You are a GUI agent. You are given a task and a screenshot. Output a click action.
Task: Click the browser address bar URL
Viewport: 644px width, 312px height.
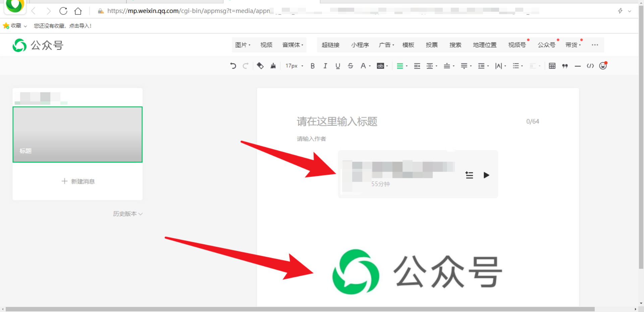click(x=189, y=11)
